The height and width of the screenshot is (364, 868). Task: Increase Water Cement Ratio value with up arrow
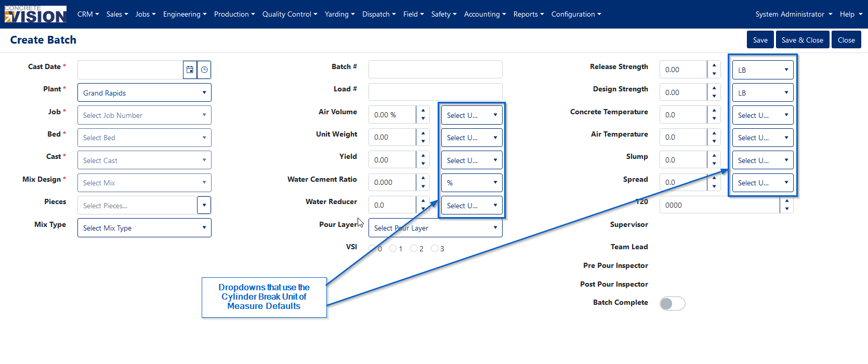pos(423,178)
